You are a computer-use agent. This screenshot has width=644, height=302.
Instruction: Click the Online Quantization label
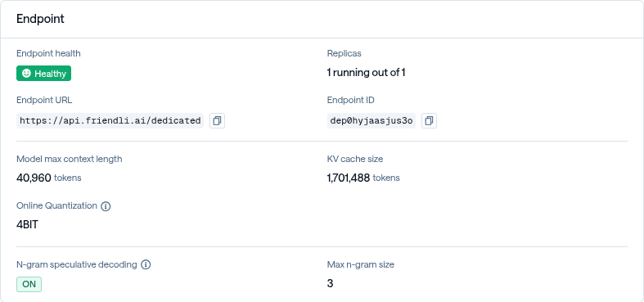click(56, 205)
